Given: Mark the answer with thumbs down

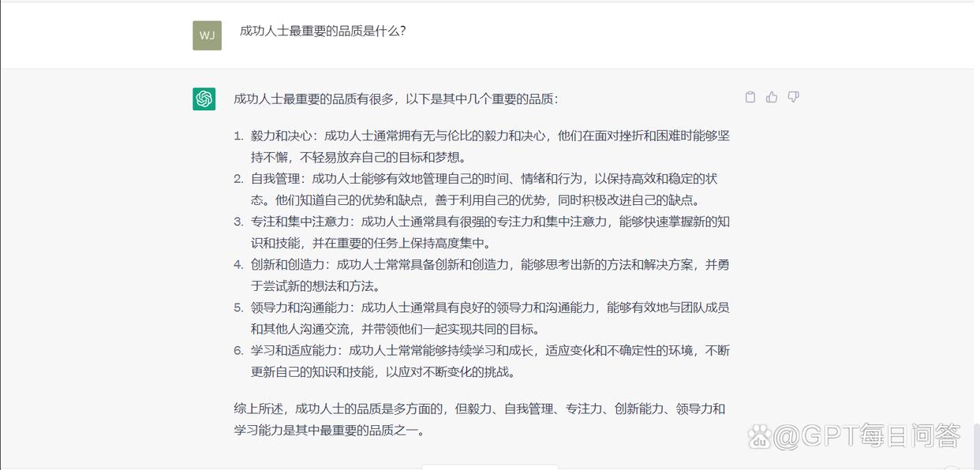Looking at the screenshot, I should tap(793, 97).
